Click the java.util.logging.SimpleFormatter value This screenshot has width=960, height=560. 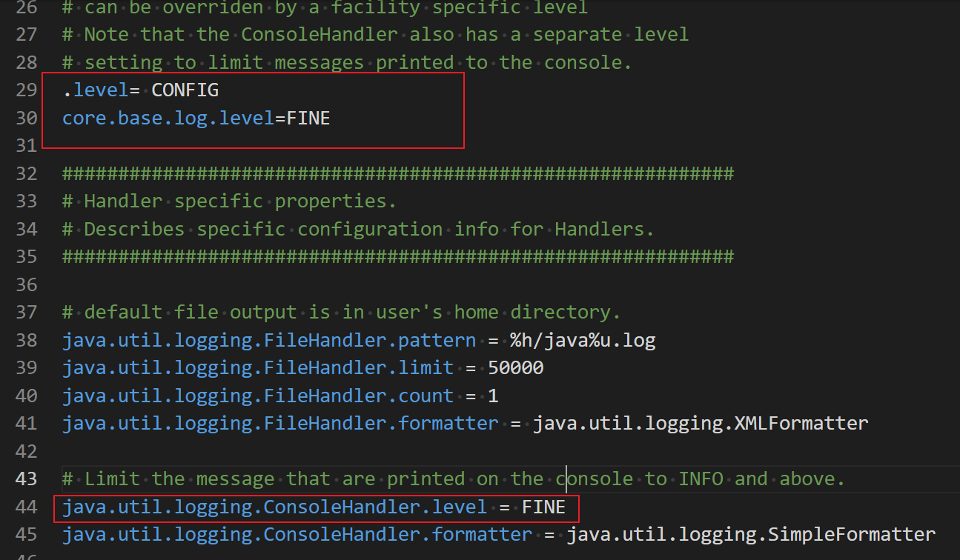pyautogui.click(x=751, y=534)
